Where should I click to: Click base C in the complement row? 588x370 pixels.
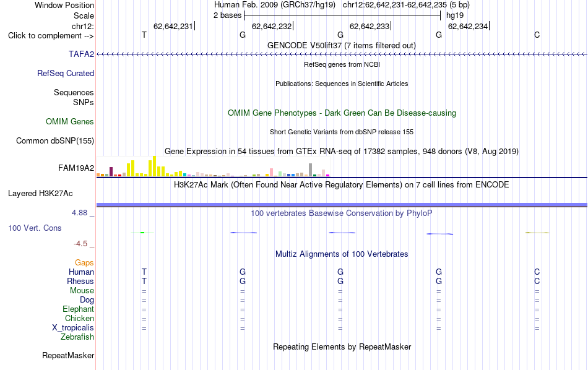[x=537, y=35]
